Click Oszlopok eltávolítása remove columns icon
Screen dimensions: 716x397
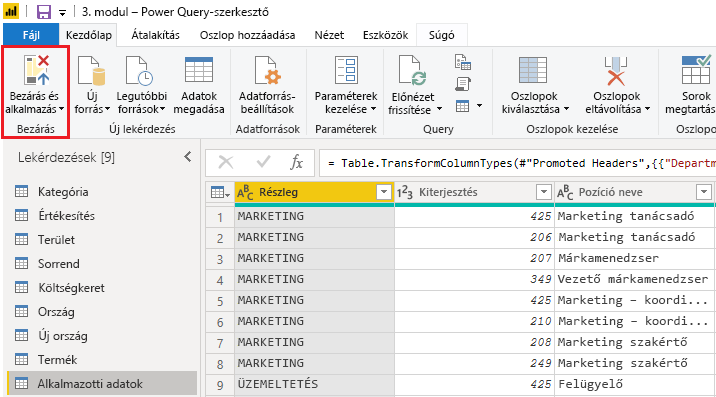[x=616, y=71]
